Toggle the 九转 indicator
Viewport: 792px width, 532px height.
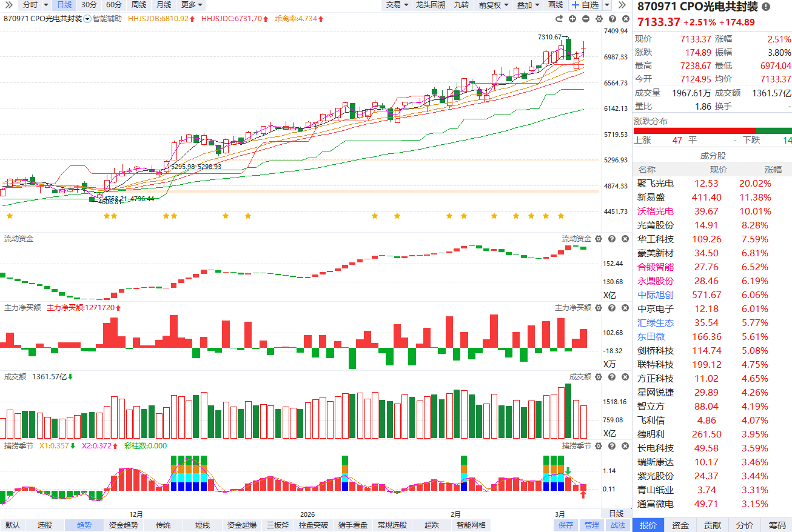(461, 5)
